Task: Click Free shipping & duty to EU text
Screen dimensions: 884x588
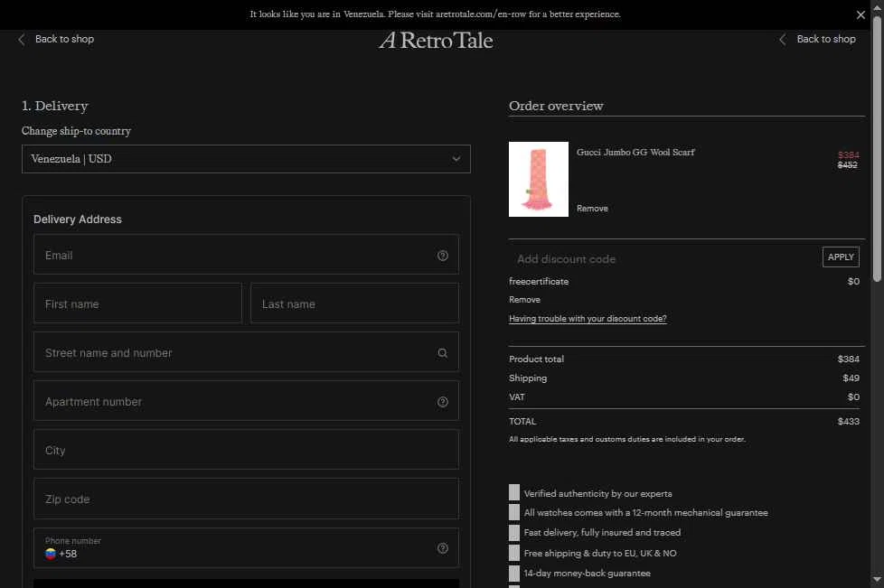Action: [600, 553]
